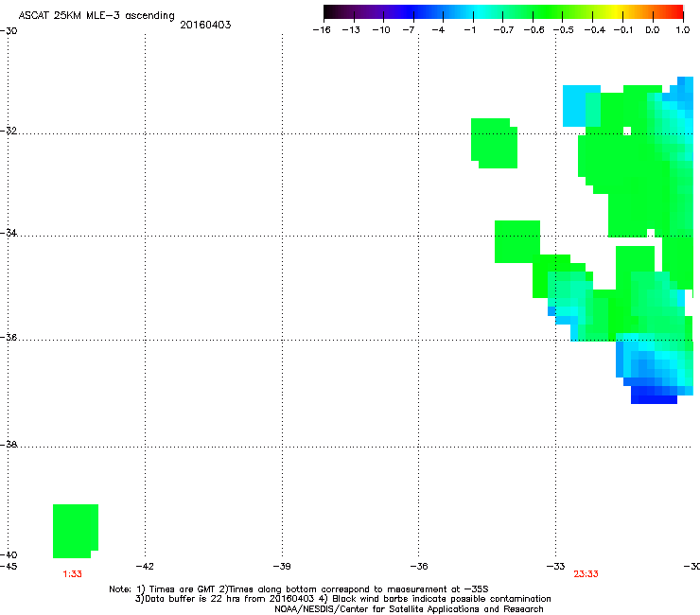
Task: Click the colorbar label -13
Action: (x=351, y=30)
